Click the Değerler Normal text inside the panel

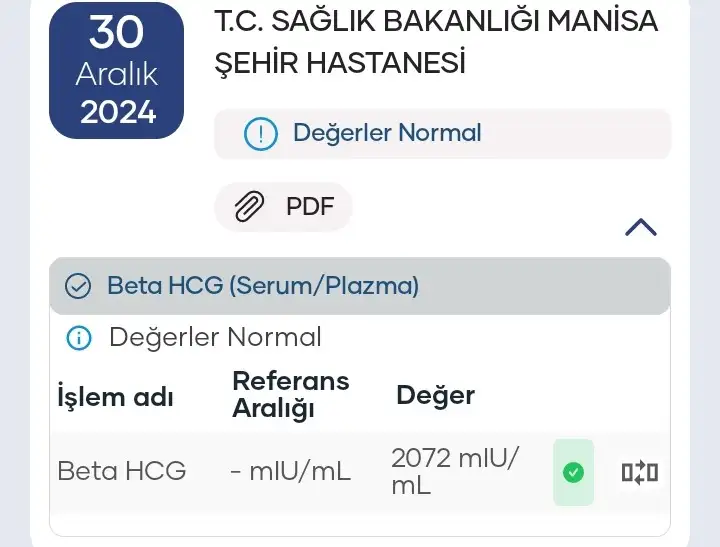pyautogui.click(x=215, y=338)
